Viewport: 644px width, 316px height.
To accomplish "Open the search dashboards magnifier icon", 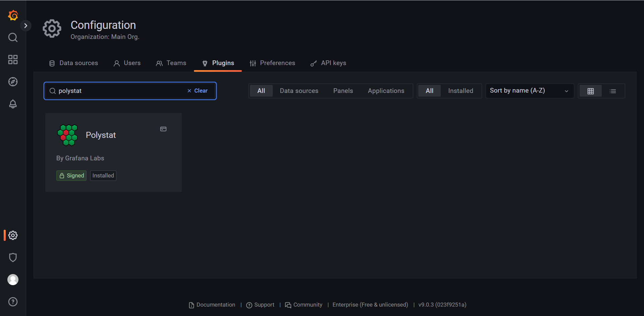I will tap(13, 37).
